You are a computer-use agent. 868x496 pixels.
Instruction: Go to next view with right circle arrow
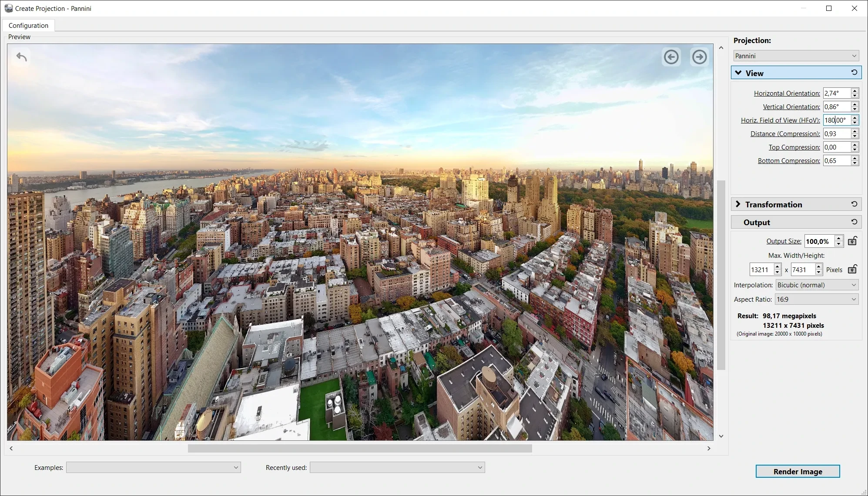(700, 57)
